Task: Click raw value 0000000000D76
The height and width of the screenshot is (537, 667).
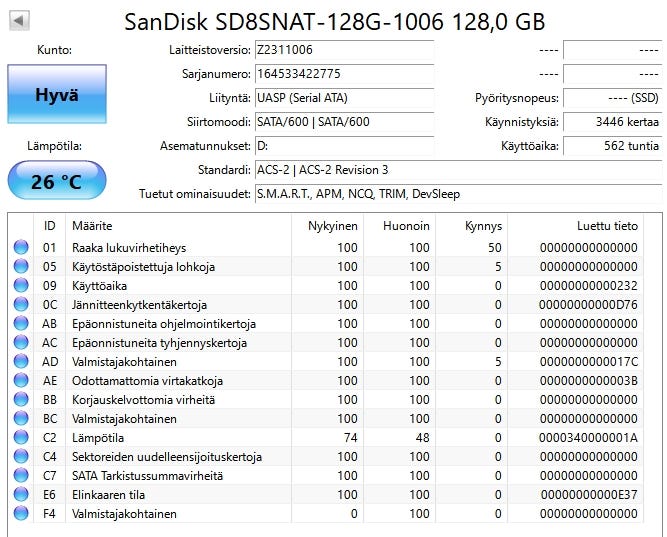Action: point(588,305)
